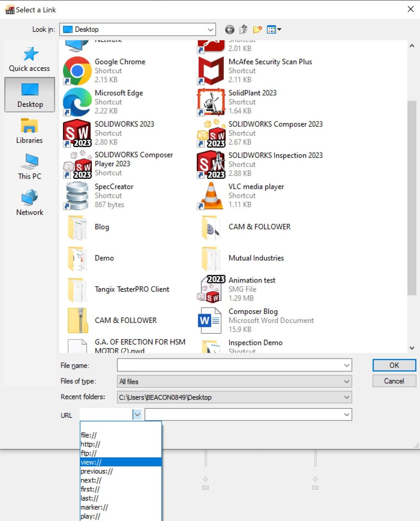Open the view menu icon
The height and width of the screenshot is (521, 420).
(274, 30)
